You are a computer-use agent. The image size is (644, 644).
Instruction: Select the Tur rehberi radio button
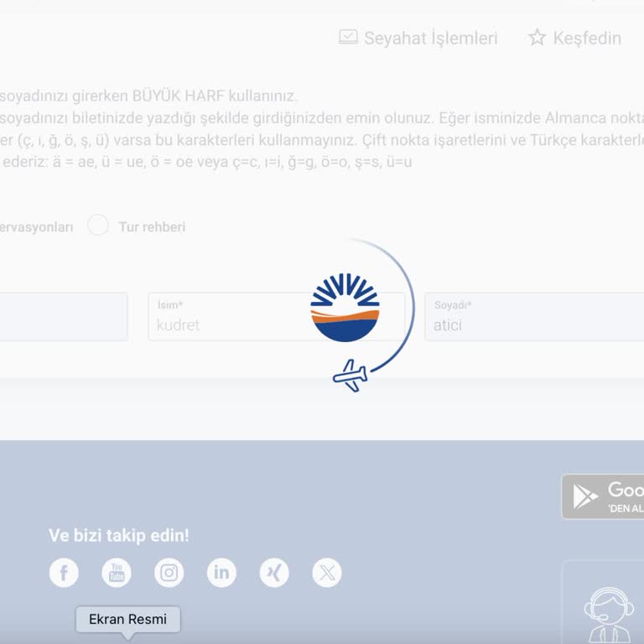point(98,225)
